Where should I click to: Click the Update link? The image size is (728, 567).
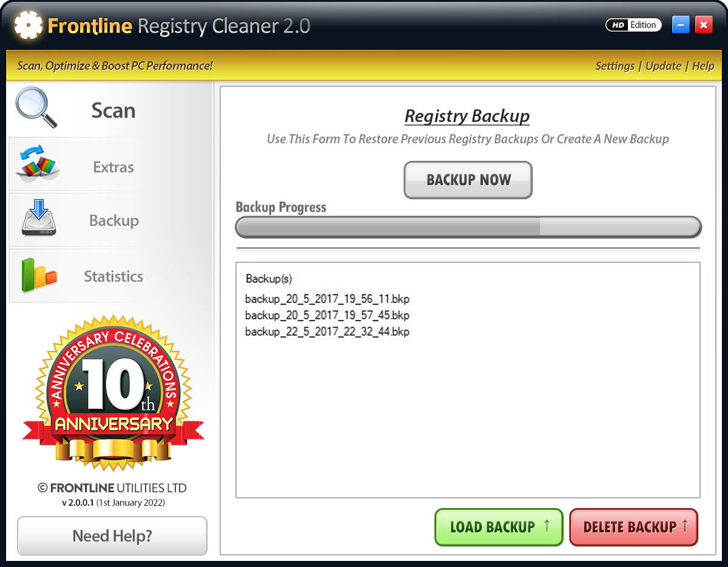pos(663,66)
